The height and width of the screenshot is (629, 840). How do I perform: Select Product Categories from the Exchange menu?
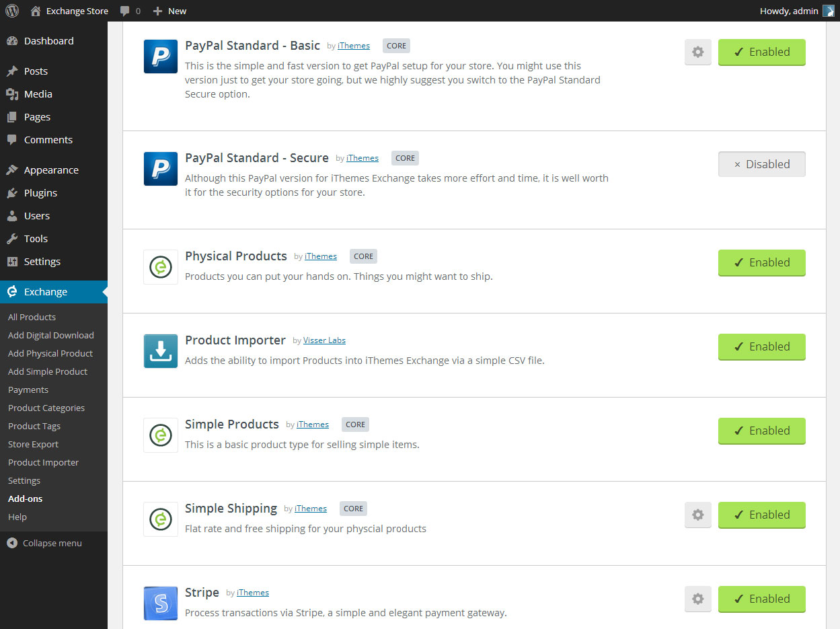(x=46, y=408)
